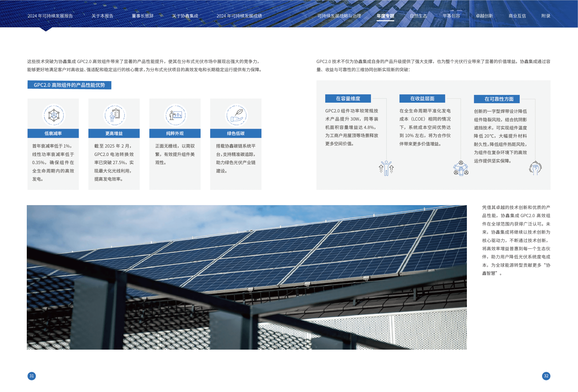Click the leaf-in-hand icon above 绿色低碳
This screenshot has width=578, height=392.
coord(236,115)
